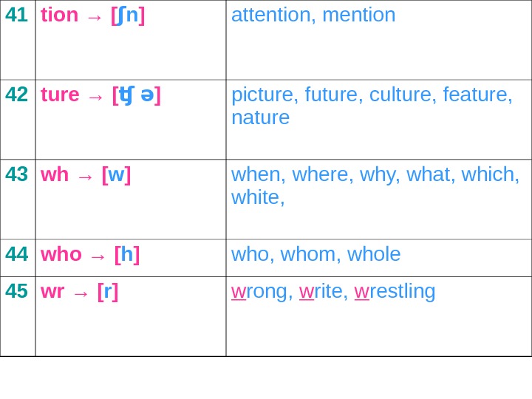The image size is (532, 399).
Task: Click the word 'attention'
Action: (x=270, y=15)
